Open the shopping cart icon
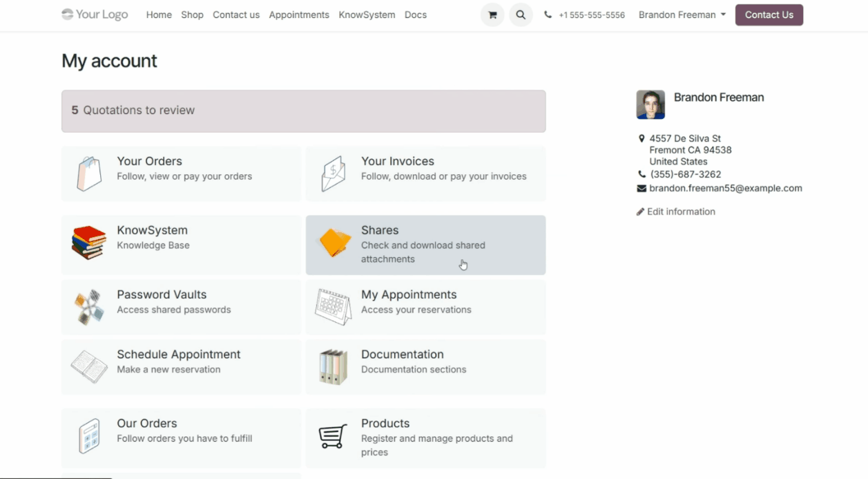868x479 pixels. point(492,15)
